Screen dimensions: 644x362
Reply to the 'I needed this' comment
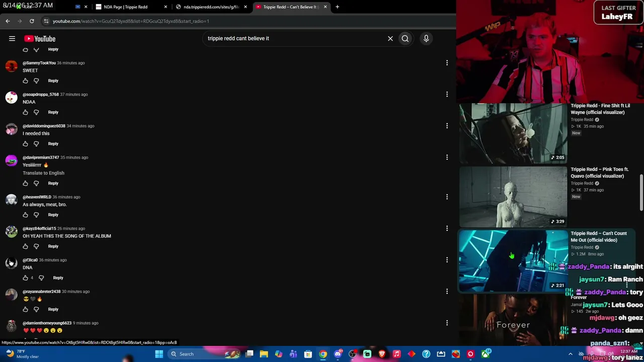53,144
